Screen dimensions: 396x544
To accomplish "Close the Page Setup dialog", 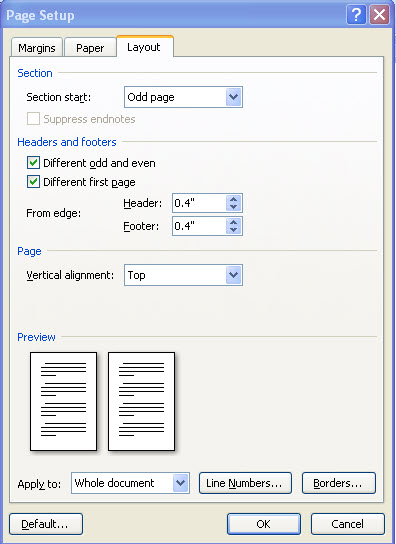I will click(x=379, y=15).
